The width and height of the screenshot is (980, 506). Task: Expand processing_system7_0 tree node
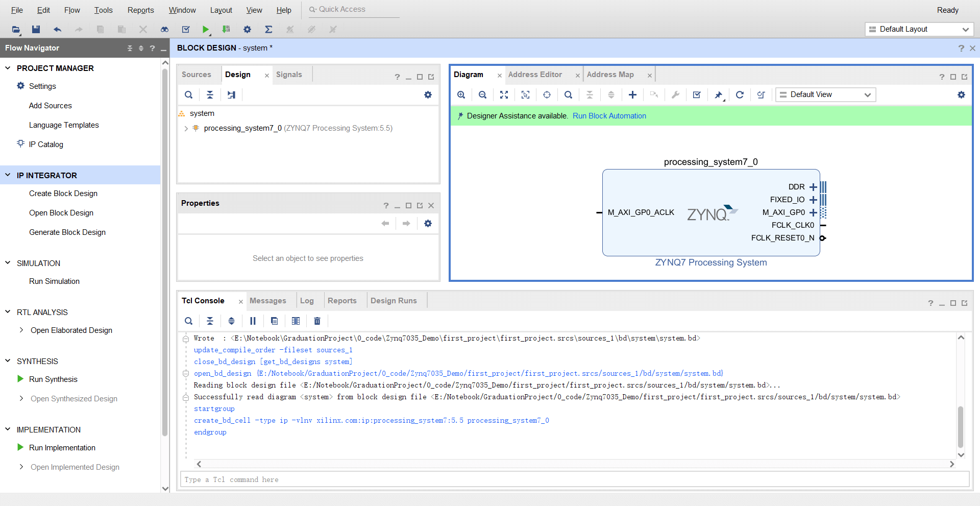coord(186,128)
